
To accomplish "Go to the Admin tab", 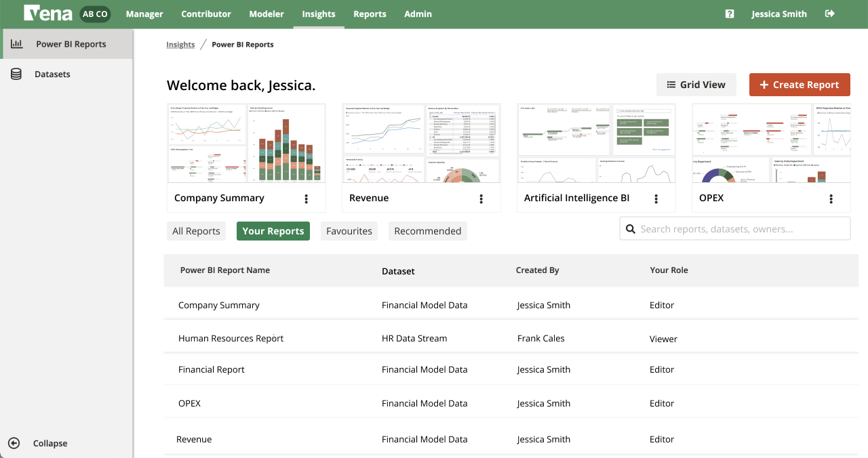I will 418,14.
